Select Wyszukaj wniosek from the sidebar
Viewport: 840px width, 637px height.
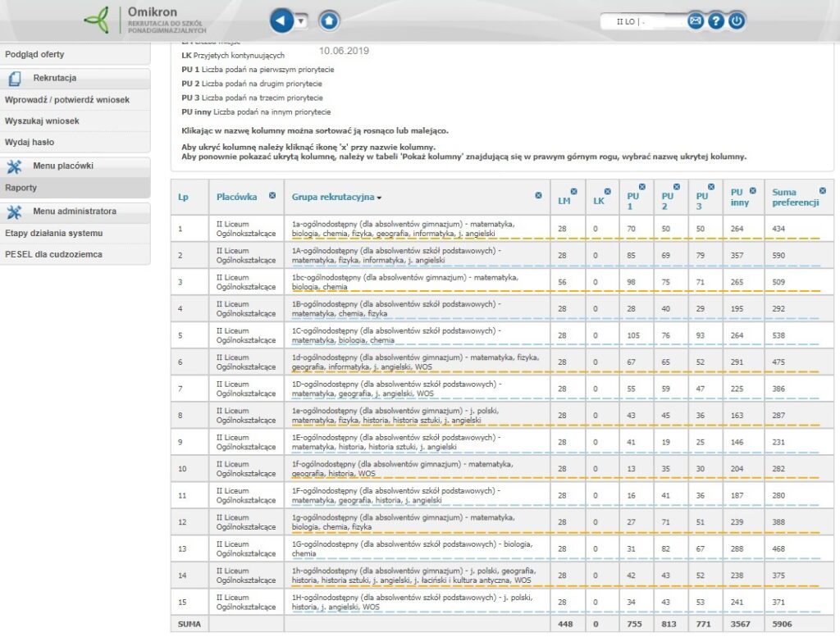point(42,121)
